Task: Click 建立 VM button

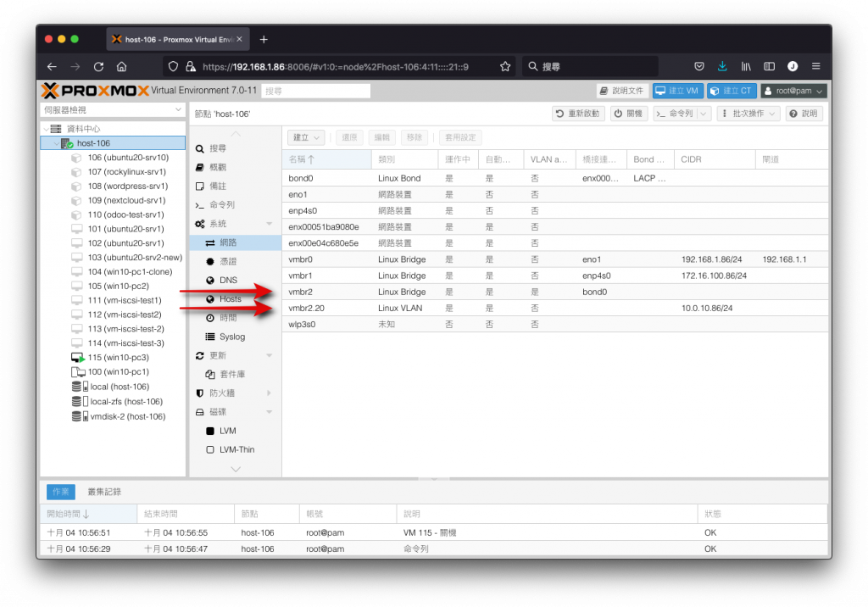Action: click(x=677, y=91)
